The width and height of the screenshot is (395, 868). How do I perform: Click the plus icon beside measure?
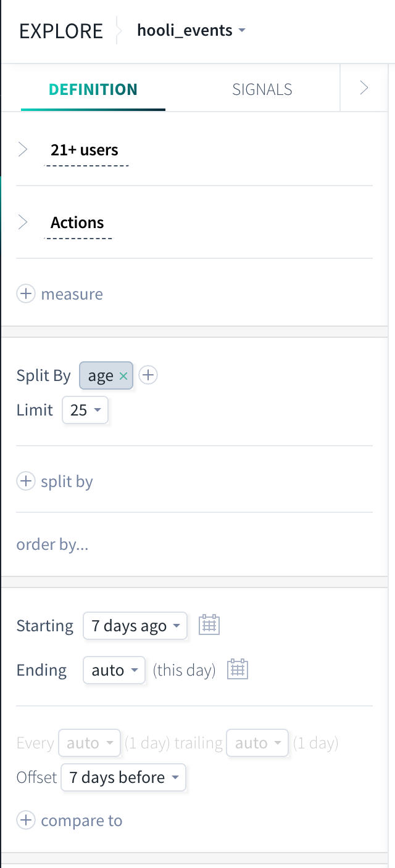[25, 294]
